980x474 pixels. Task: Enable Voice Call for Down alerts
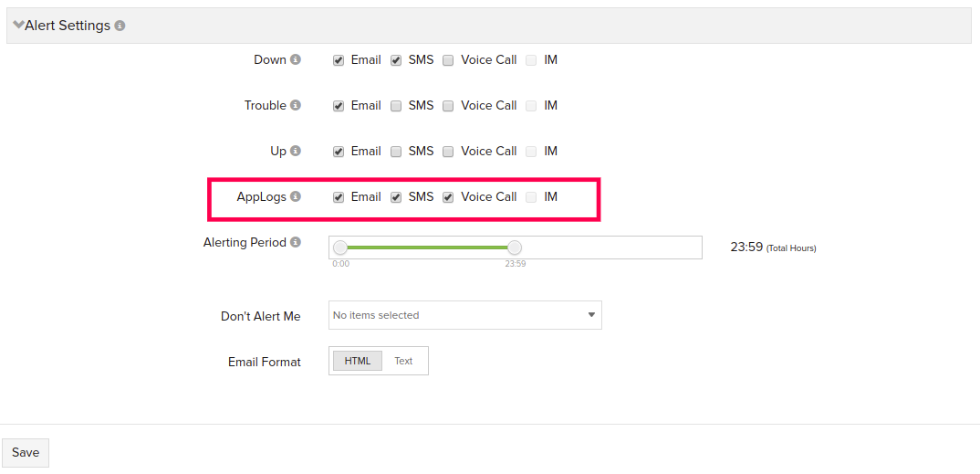pos(448,60)
